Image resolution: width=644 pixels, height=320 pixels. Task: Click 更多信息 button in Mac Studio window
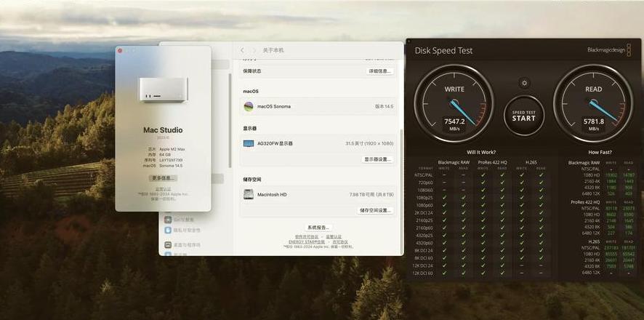point(163,178)
